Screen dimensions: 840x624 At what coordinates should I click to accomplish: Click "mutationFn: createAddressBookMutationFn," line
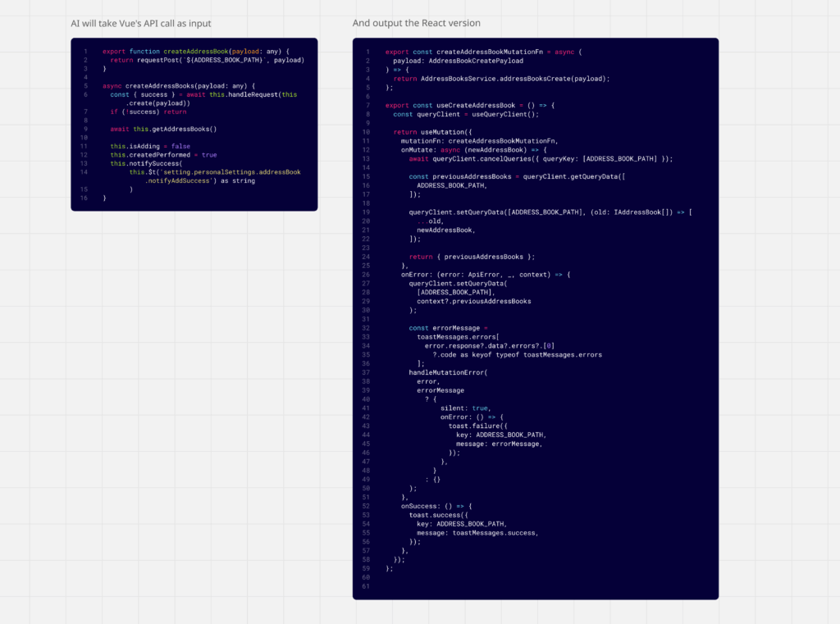click(479, 141)
